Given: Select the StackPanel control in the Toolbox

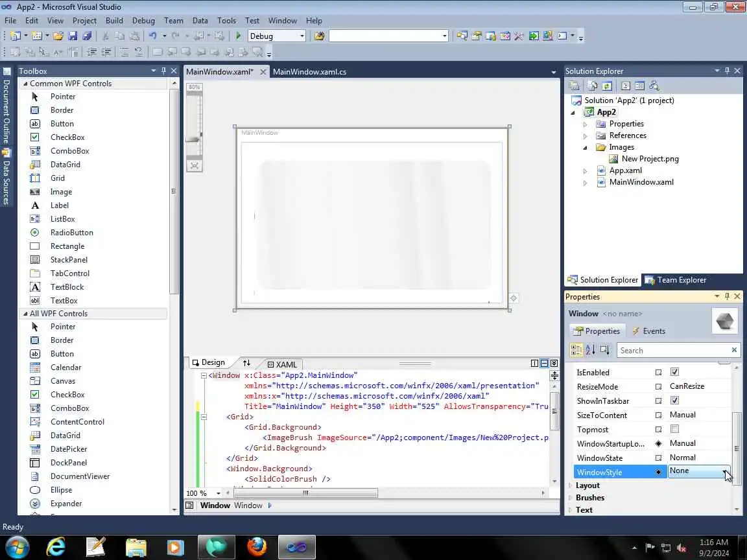Looking at the screenshot, I should 69,259.
